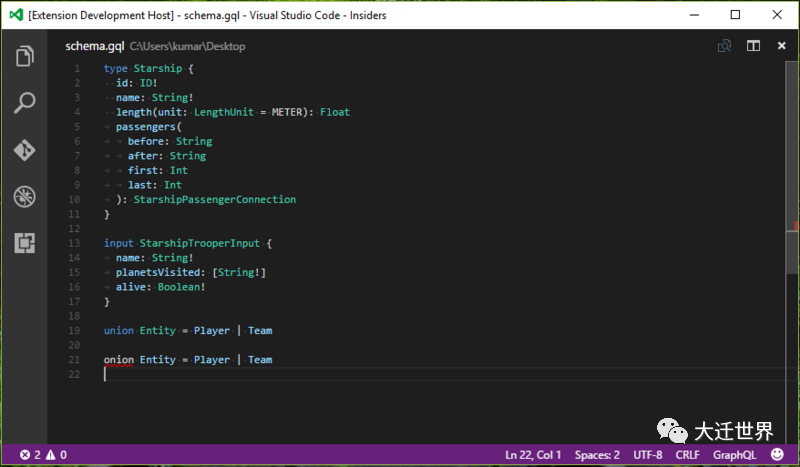Open the Source Control (Git) view
800x467 pixels.
click(24, 150)
